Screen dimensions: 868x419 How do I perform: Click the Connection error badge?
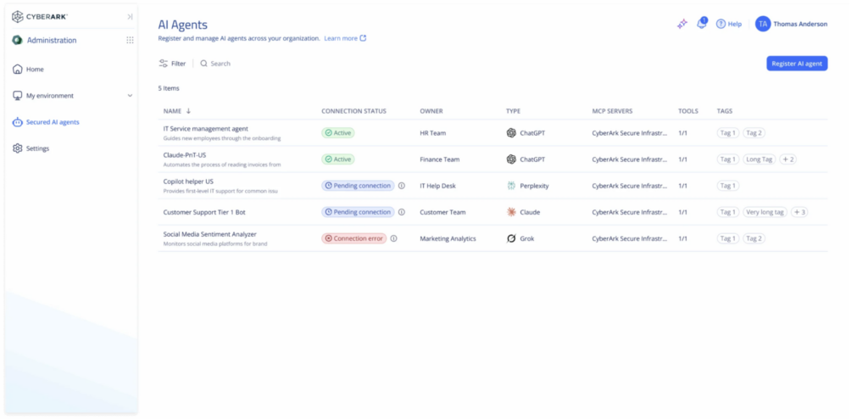(354, 238)
